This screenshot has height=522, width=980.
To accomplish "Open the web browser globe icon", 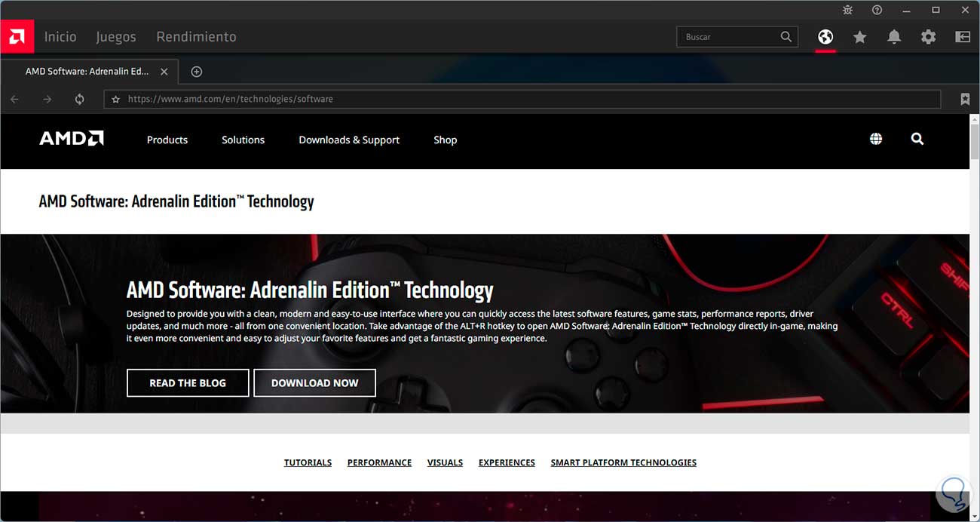I will [825, 36].
